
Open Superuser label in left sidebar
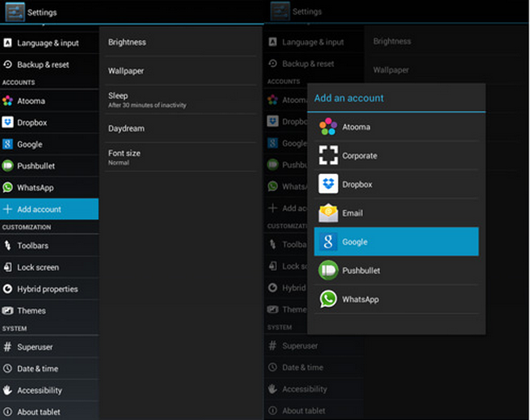click(x=35, y=346)
